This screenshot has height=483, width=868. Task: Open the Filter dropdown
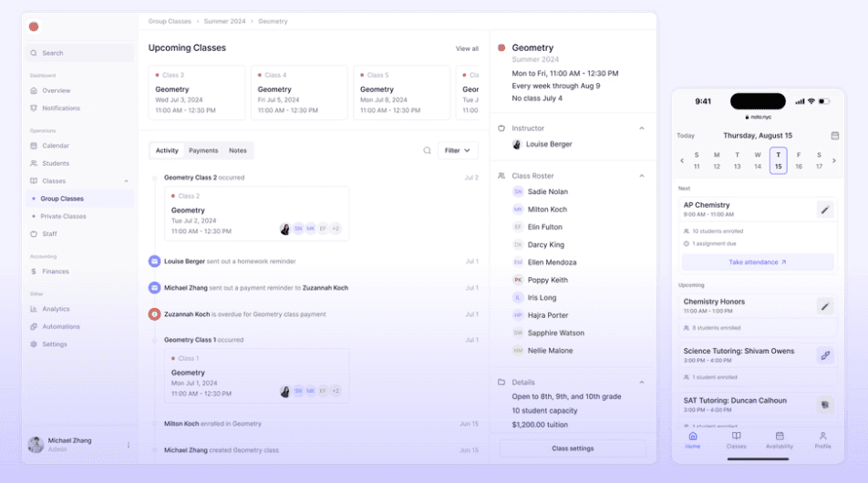coord(458,150)
